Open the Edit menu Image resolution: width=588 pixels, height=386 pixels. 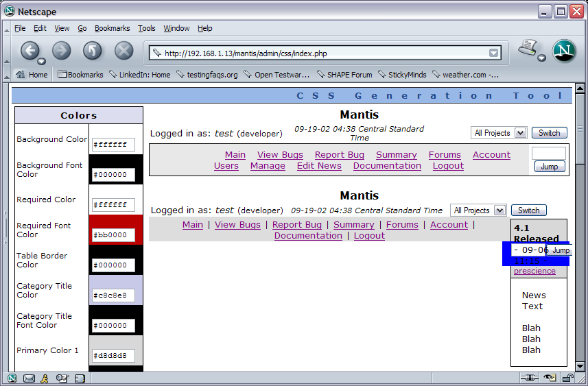tap(40, 28)
